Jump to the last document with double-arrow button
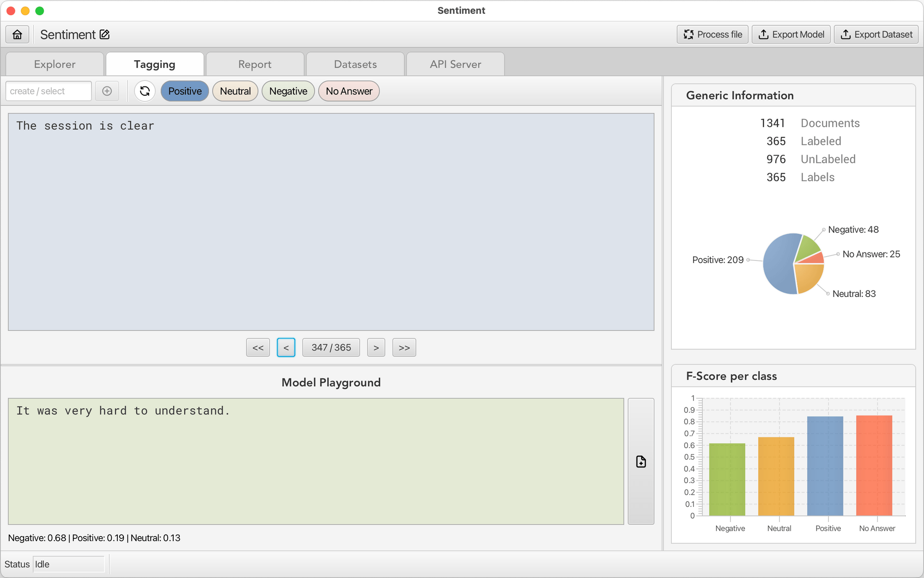 404,347
